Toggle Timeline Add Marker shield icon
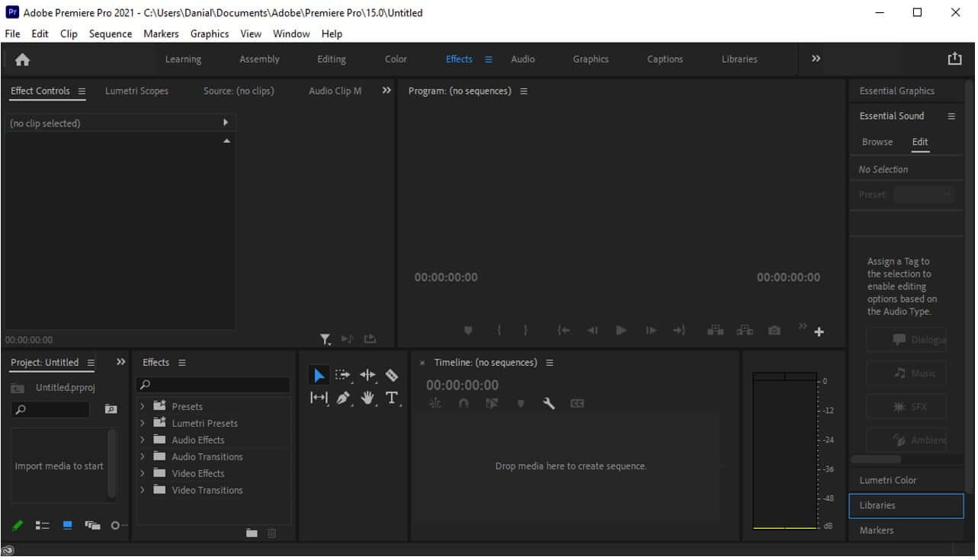This screenshot has height=560, width=978. point(521,404)
